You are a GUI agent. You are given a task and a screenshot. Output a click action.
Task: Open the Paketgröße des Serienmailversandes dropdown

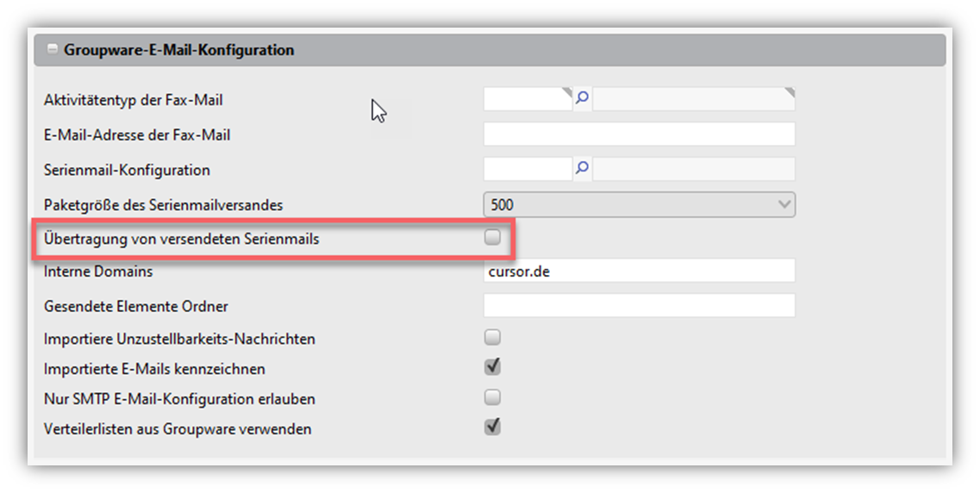tap(639, 204)
